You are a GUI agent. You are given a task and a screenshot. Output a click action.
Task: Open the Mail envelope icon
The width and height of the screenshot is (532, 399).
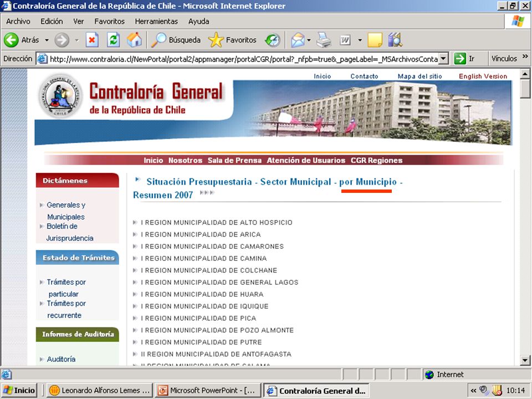point(298,40)
